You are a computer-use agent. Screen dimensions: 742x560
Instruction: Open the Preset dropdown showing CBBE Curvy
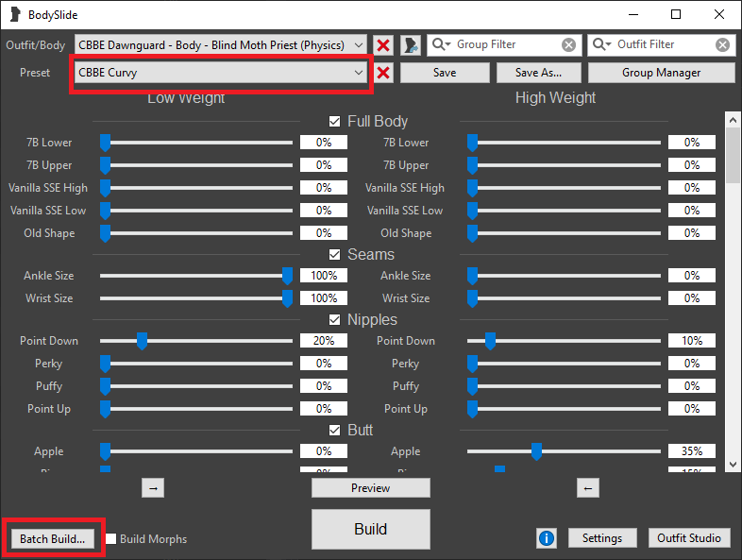(x=220, y=73)
